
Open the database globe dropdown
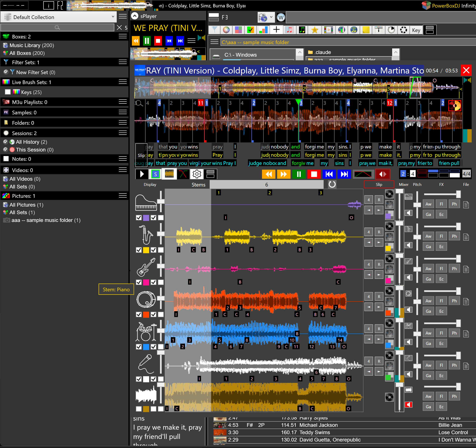(x=266, y=17)
